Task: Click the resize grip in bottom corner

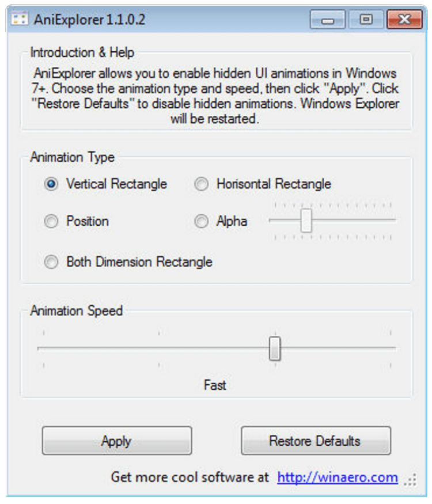Action: coord(410,480)
